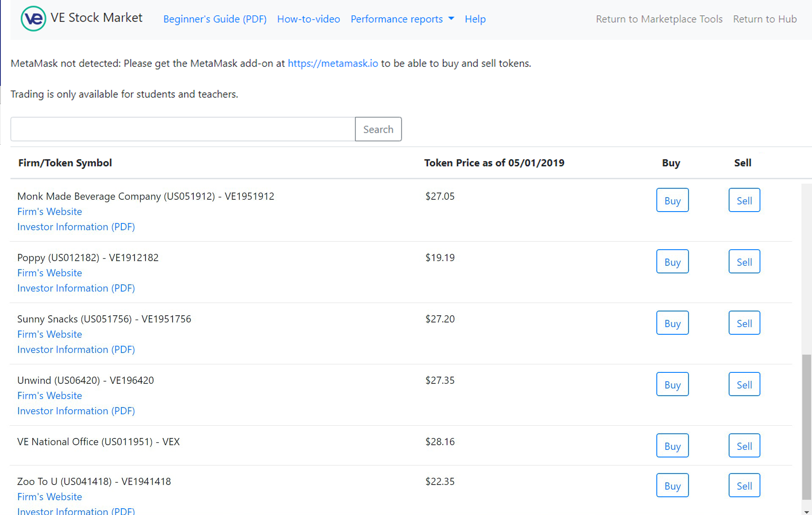The height and width of the screenshot is (515, 812).
Task: Select Return to Hub link
Action: click(x=765, y=19)
